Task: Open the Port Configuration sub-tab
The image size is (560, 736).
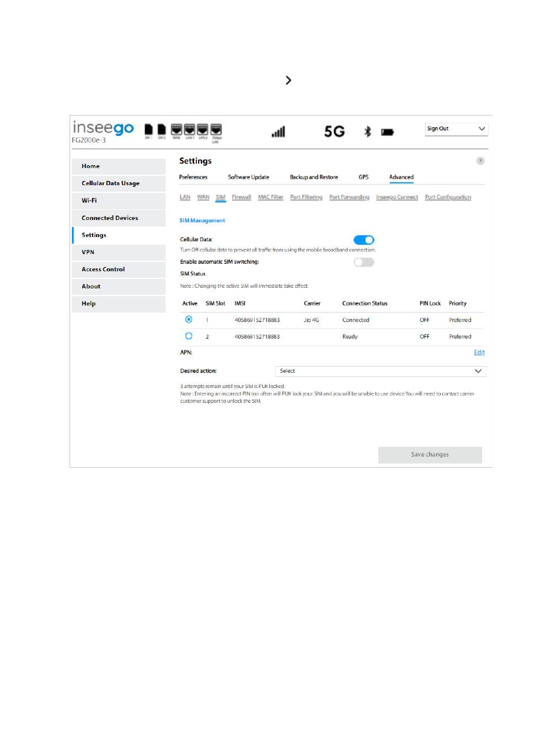Action: pyautogui.click(x=448, y=197)
